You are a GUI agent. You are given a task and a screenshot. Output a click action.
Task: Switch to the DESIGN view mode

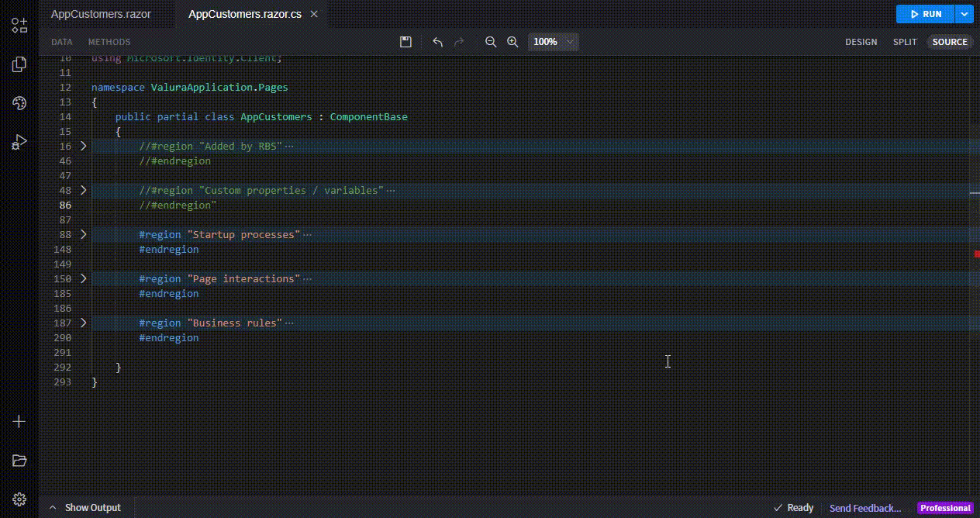[861, 42]
